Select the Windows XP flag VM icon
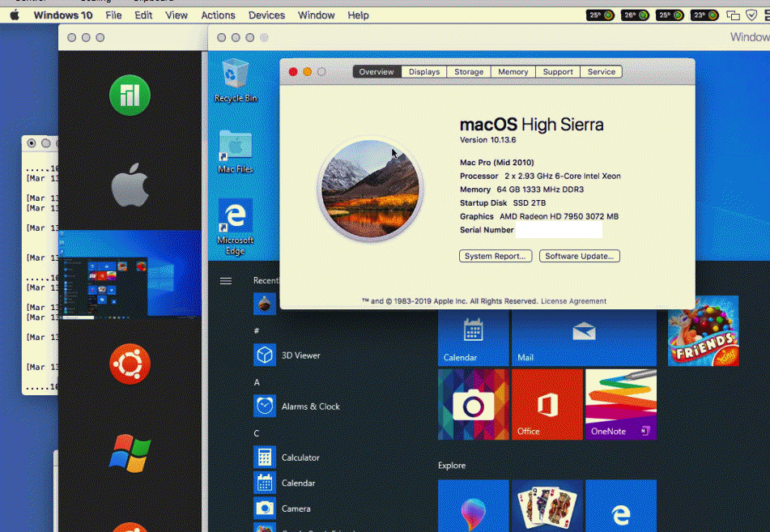Screen dimensions: 770x532 [130, 453]
